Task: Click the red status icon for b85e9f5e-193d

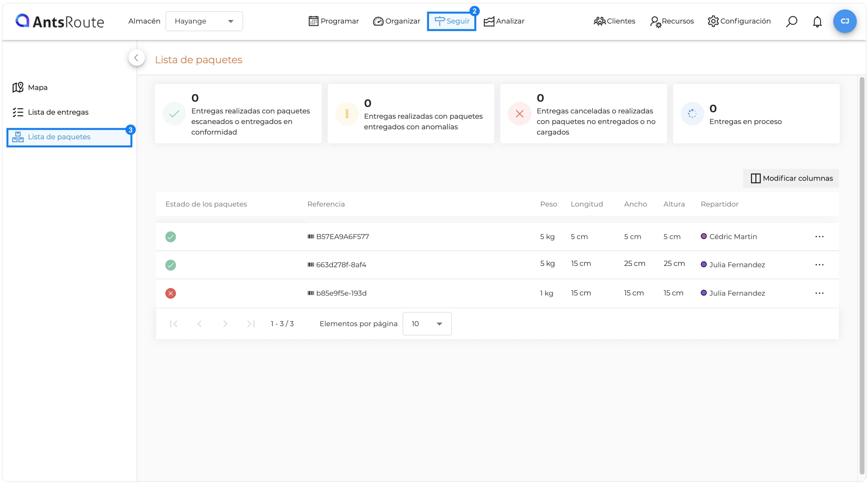Action: point(171,293)
